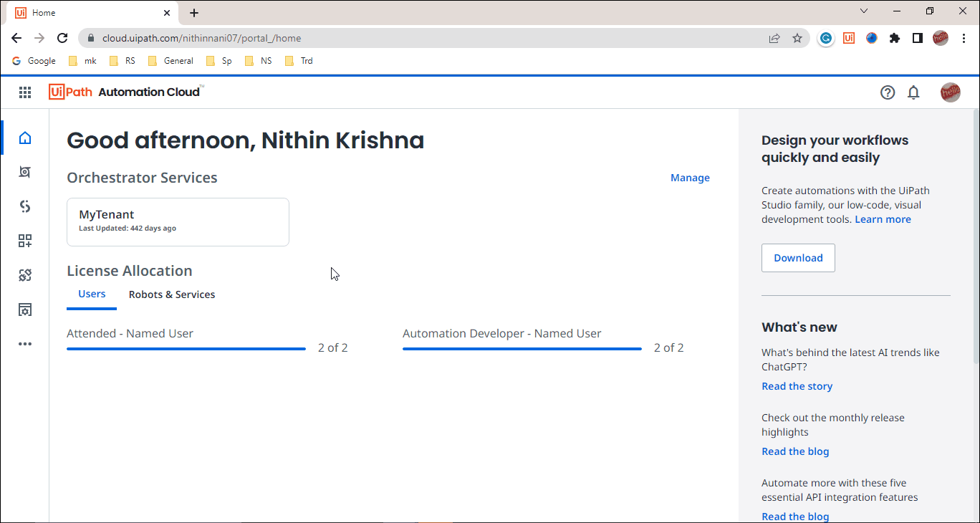Click Read the blog under monthly release highlights

[795, 451]
